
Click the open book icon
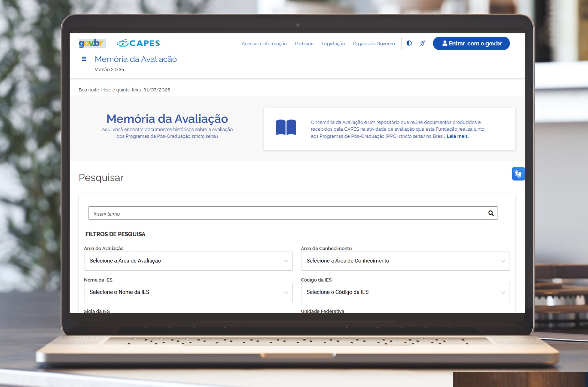(x=286, y=127)
